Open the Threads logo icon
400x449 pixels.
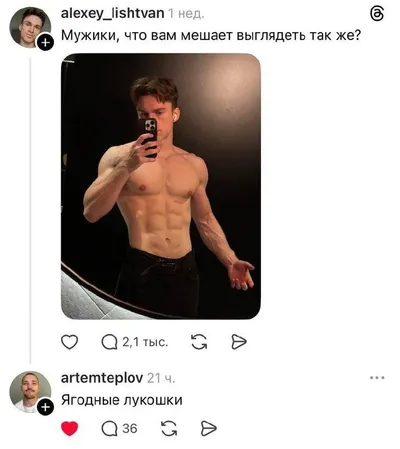tap(377, 15)
